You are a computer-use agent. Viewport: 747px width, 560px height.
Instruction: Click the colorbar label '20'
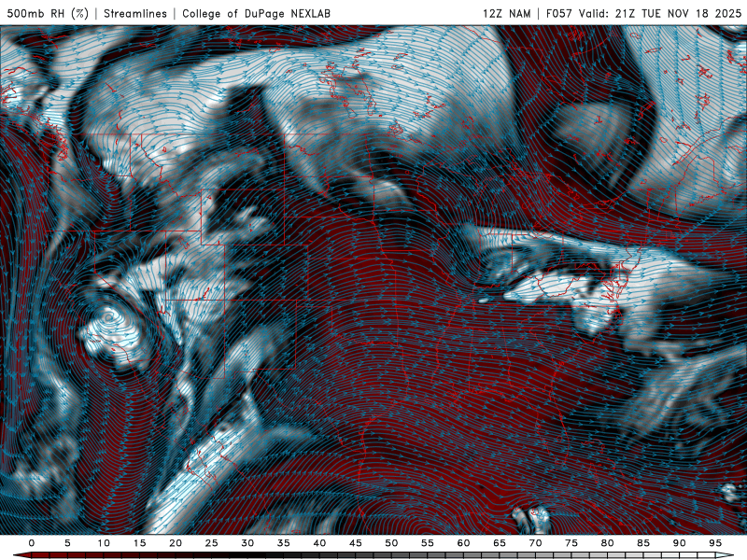click(x=176, y=543)
